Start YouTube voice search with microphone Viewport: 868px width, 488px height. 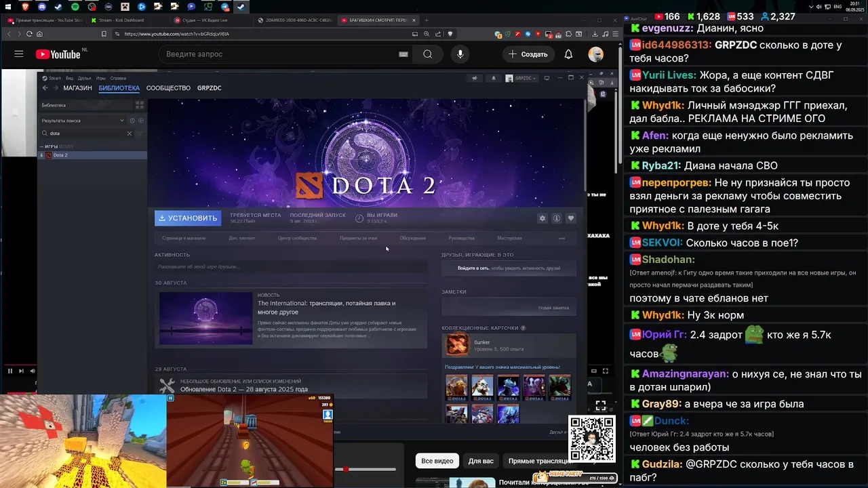[460, 54]
